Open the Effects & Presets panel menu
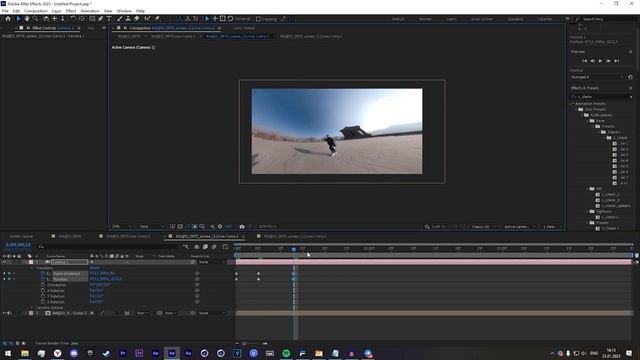Image resolution: width=640 pixels, height=360 pixels. pos(631,88)
